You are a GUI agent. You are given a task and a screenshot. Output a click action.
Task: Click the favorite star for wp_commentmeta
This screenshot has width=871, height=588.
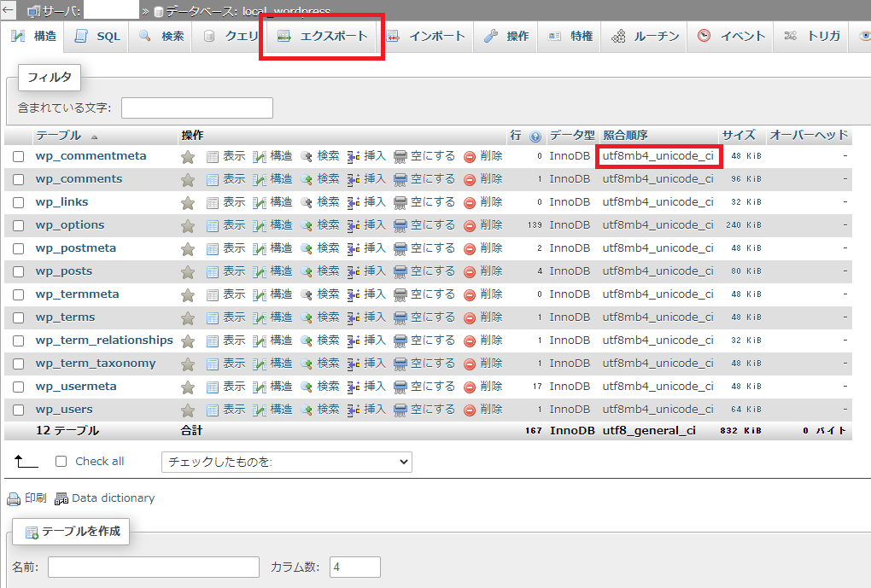188,157
